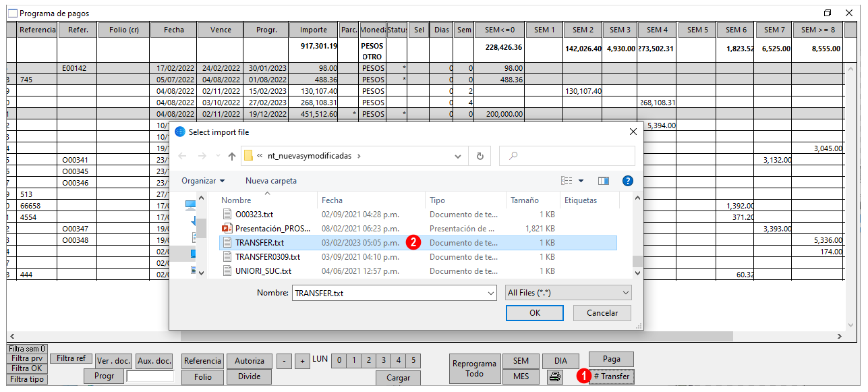Image resolution: width=868 pixels, height=392 pixels.
Task: Click the Downloads arrow icon in navigation pane
Action: pos(194,220)
